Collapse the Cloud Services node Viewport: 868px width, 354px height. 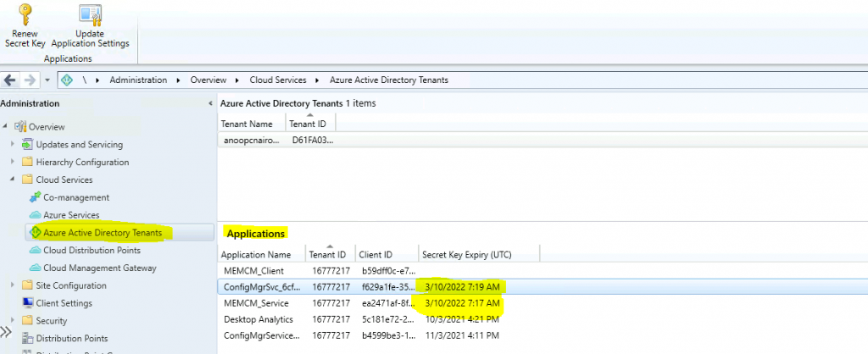(14, 180)
